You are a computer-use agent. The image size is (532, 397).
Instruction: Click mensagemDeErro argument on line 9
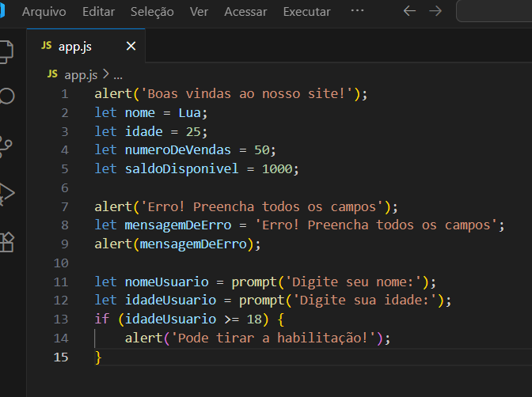tap(193, 244)
